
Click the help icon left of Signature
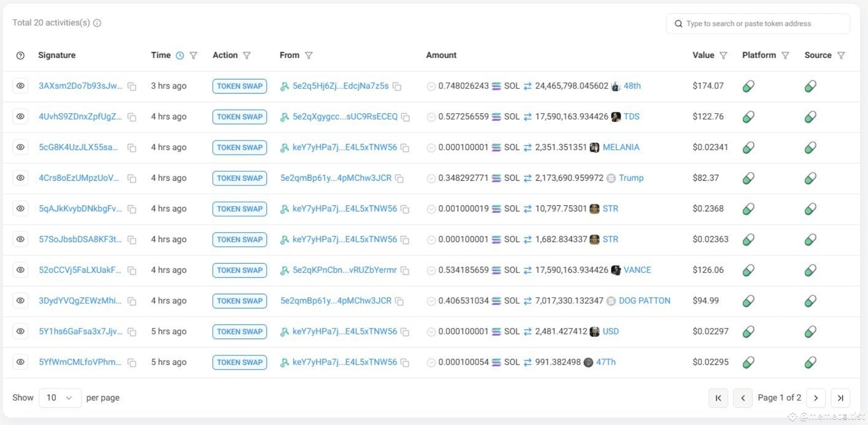[20, 55]
